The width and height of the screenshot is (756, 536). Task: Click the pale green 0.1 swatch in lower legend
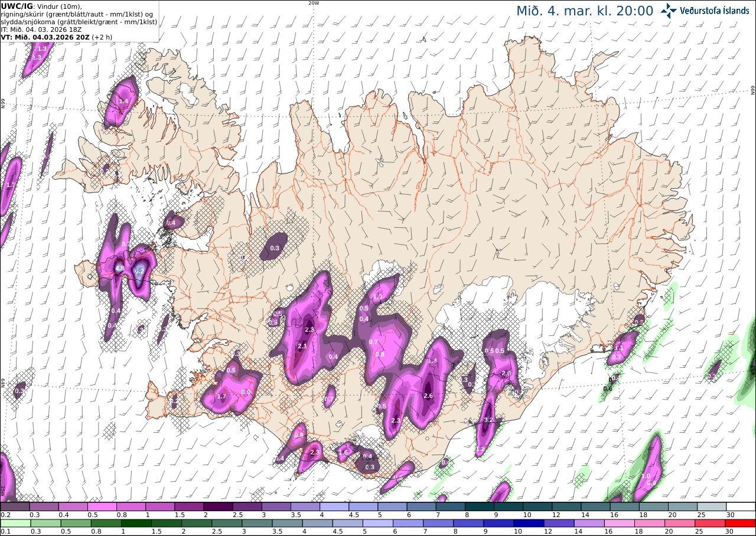coord(15,523)
